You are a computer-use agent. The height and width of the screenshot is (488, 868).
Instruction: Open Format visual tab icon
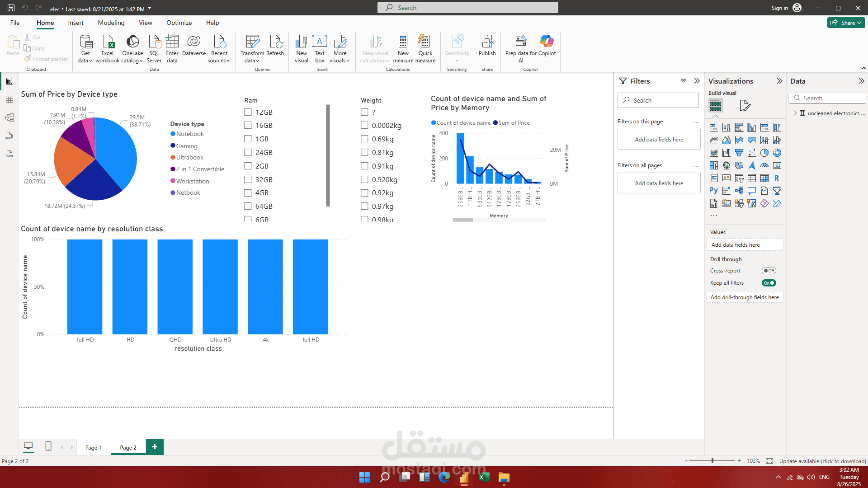tap(745, 106)
